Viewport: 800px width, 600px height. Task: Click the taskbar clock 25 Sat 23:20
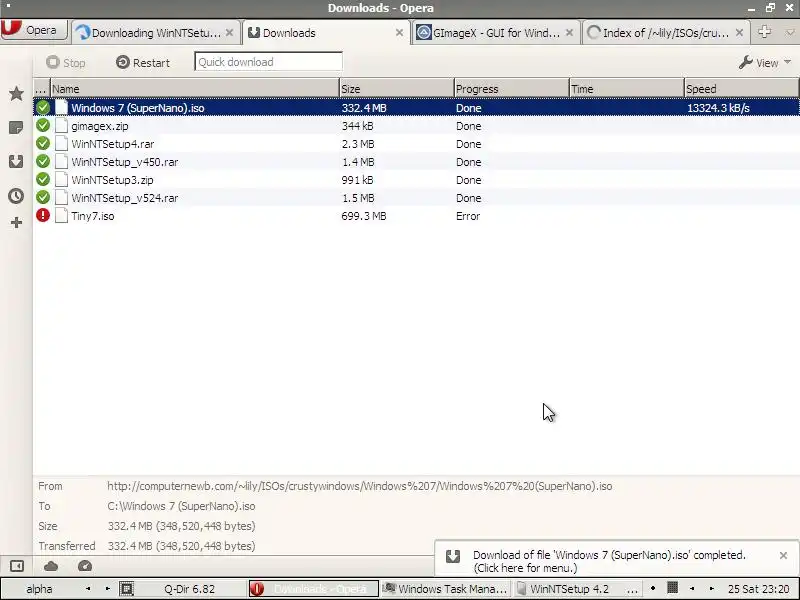(x=758, y=589)
